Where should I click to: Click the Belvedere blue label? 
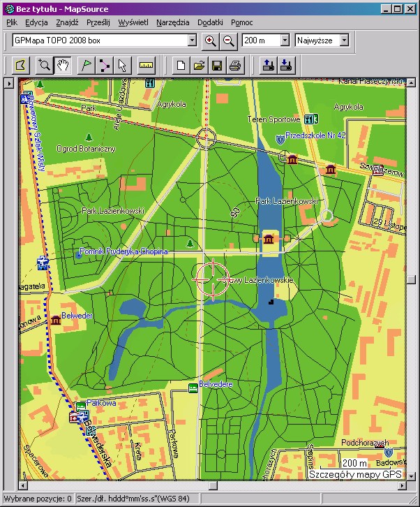[216, 384]
